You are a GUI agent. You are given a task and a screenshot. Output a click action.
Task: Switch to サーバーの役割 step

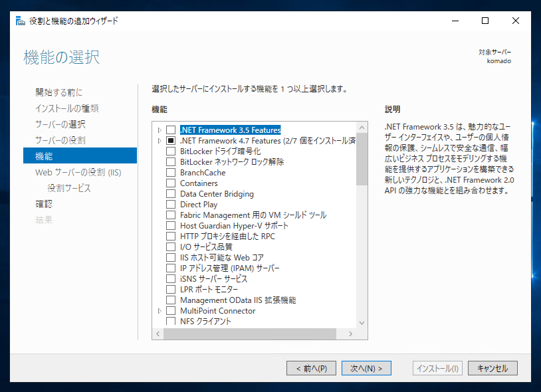pos(60,140)
